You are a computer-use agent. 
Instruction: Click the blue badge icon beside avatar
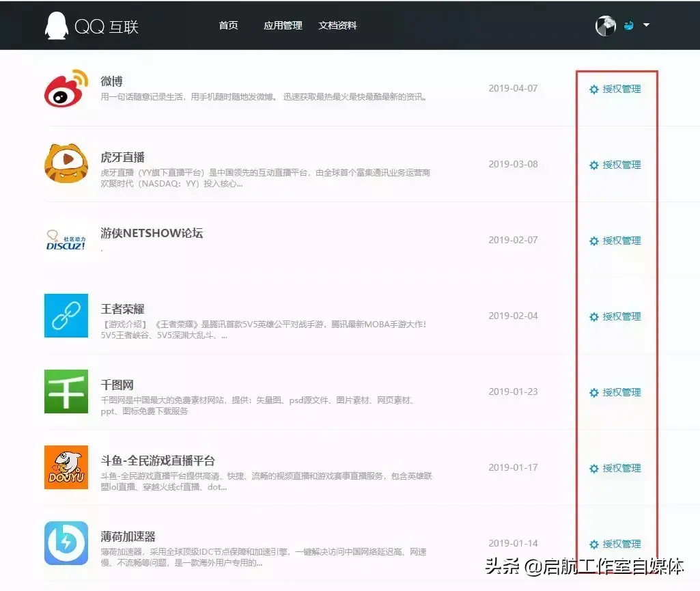[x=628, y=25]
